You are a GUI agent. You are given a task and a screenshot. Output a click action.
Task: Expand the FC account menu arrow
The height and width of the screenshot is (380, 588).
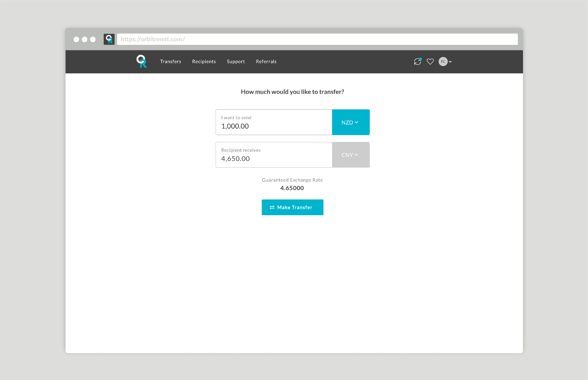[x=451, y=62]
